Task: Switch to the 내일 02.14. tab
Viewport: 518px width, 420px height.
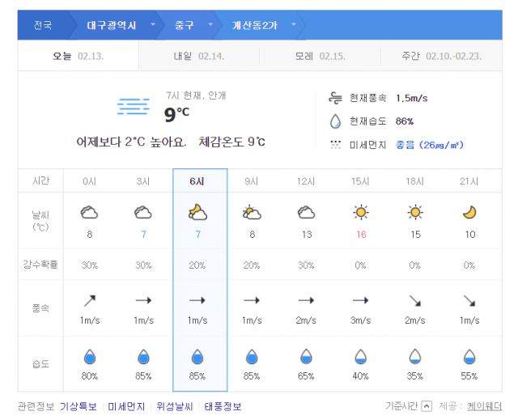Action: [199, 56]
